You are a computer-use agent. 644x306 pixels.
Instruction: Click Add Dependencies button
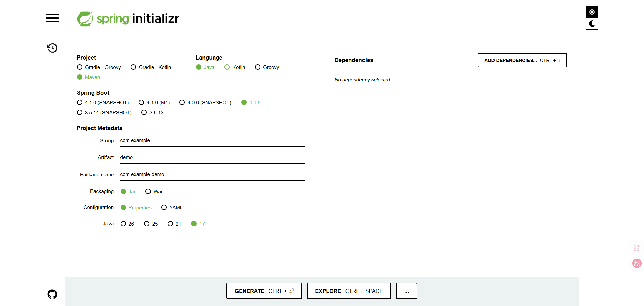point(522,60)
